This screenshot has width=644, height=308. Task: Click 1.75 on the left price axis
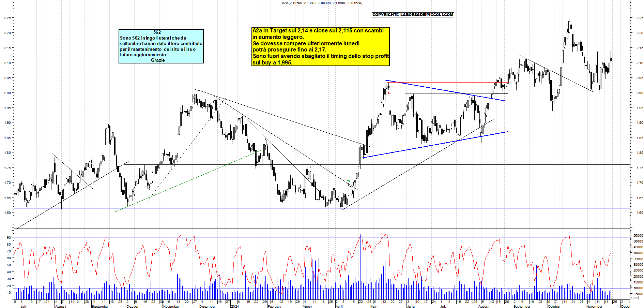[x=7, y=168]
